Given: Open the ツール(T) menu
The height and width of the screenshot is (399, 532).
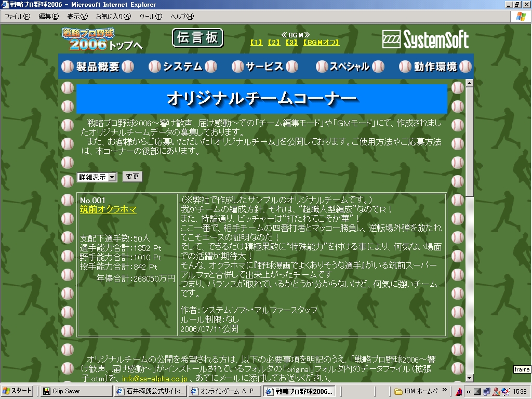Looking at the screenshot, I should pos(151,16).
